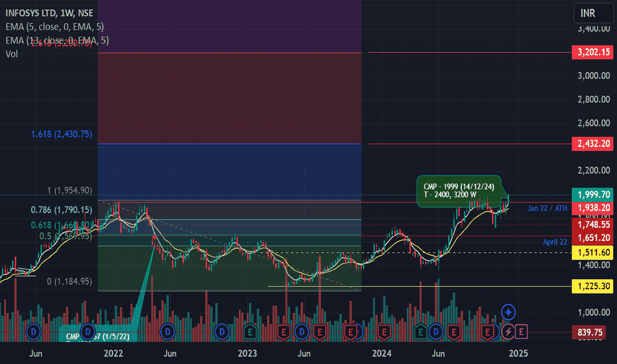Open the INR currency selector

pos(593,13)
